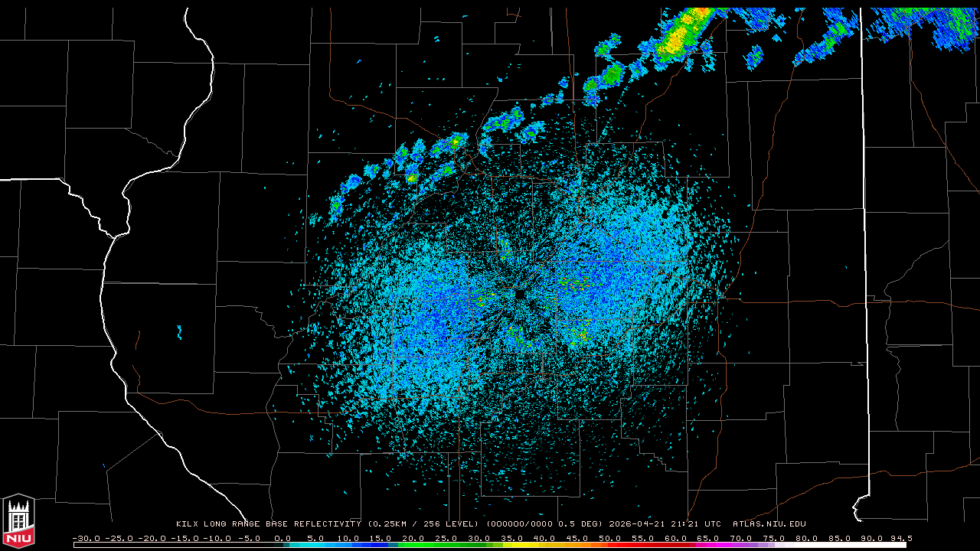The image size is (980, 551).
Task: Click the 20.0 label on the reflectivity scale
Action: click(413, 539)
